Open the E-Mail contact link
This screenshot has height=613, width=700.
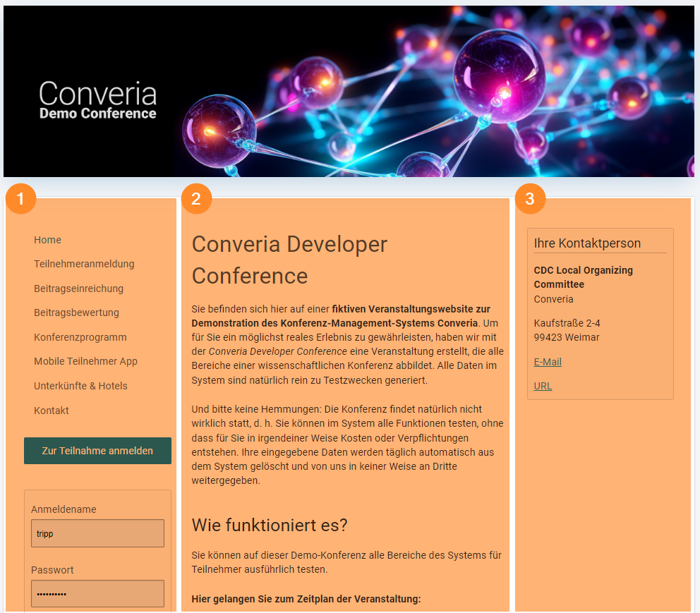coord(548,362)
